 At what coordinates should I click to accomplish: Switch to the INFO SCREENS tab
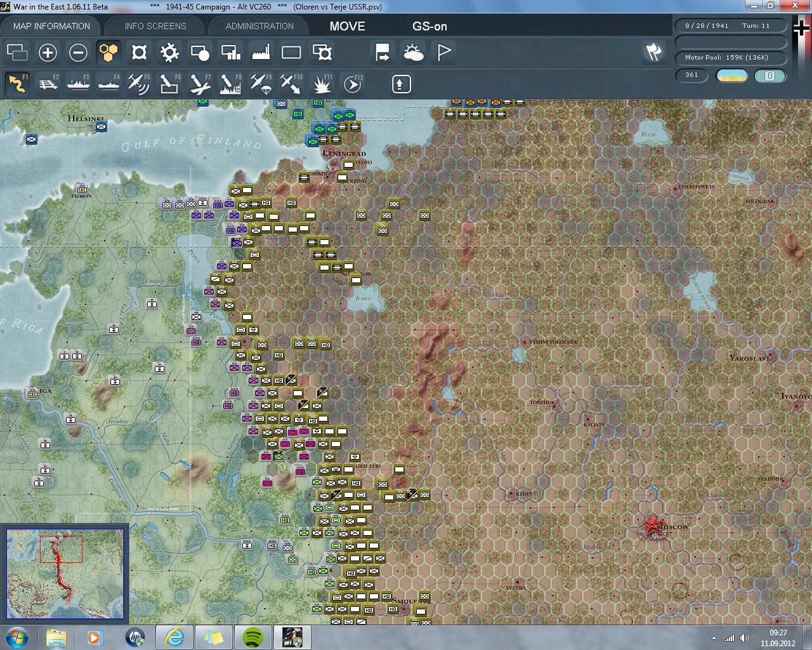click(155, 26)
